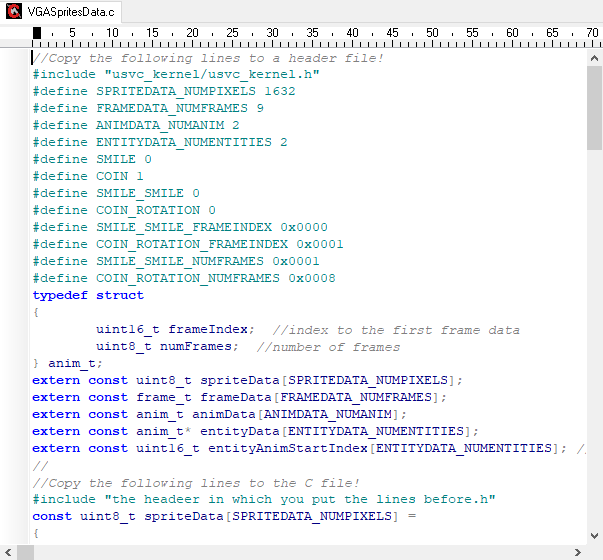This screenshot has height=560, width=603.
Task: Click the comment 'index to the first frame data'
Action: coord(396,330)
